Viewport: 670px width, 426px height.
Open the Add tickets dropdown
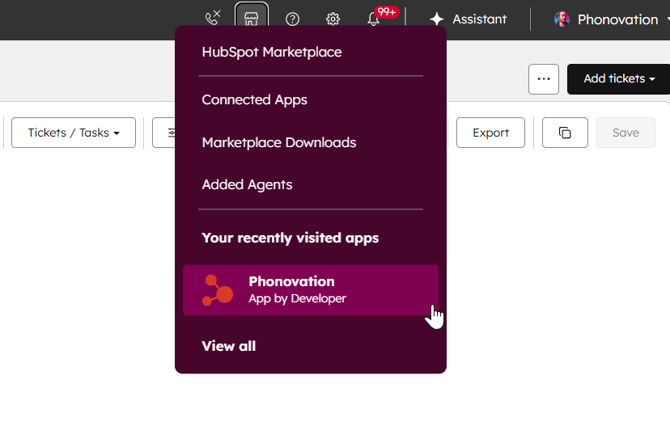coord(619,79)
